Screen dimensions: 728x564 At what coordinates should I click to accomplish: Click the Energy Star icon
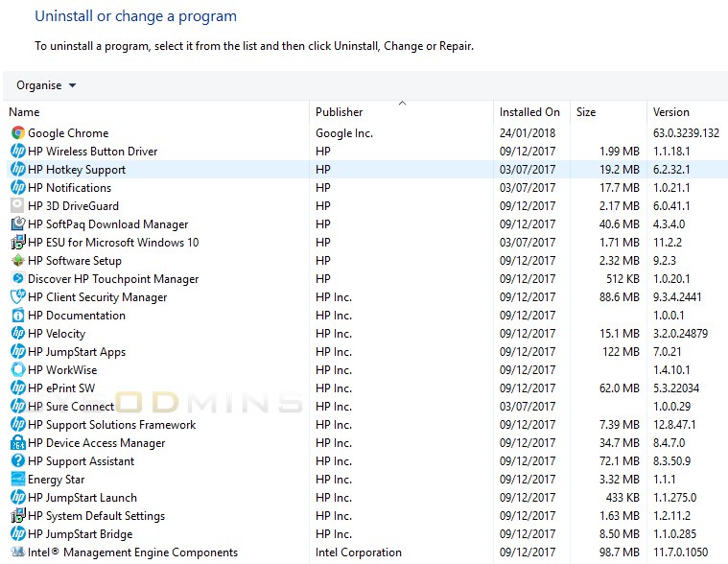coord(17,479)
